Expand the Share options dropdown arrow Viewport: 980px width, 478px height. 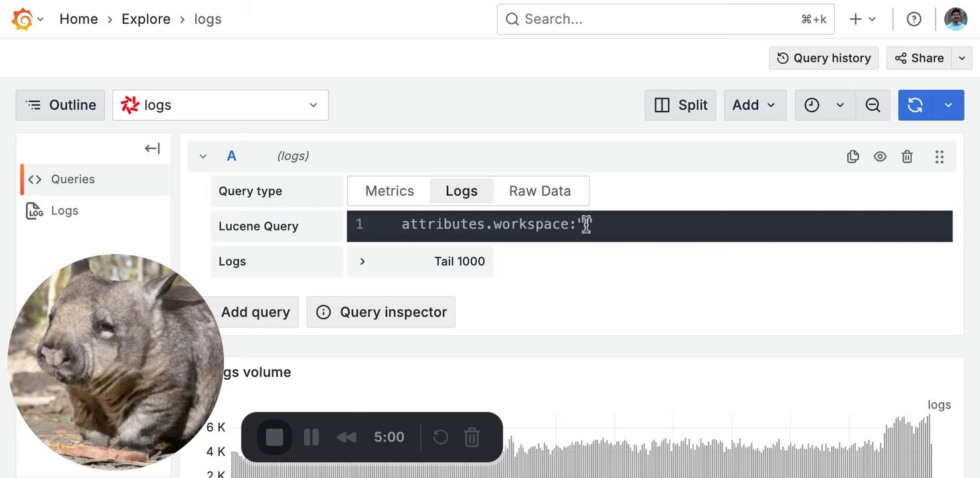click(x=962, y=58)
